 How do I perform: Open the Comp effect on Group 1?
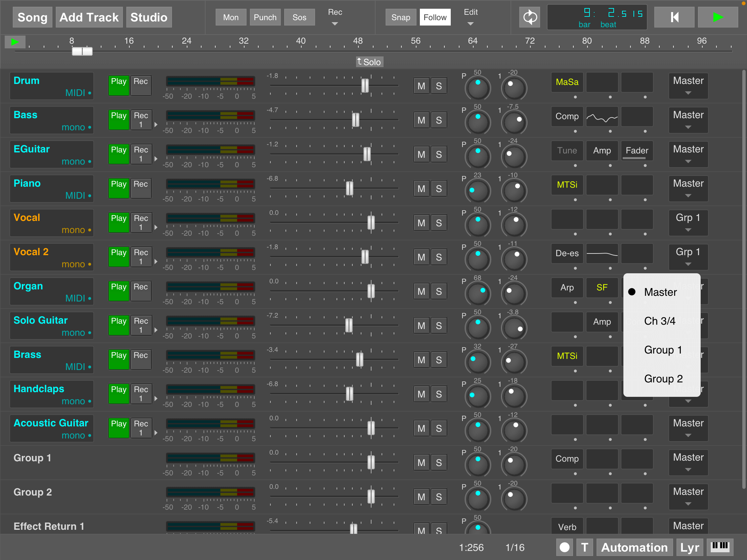tap(567, 459)
